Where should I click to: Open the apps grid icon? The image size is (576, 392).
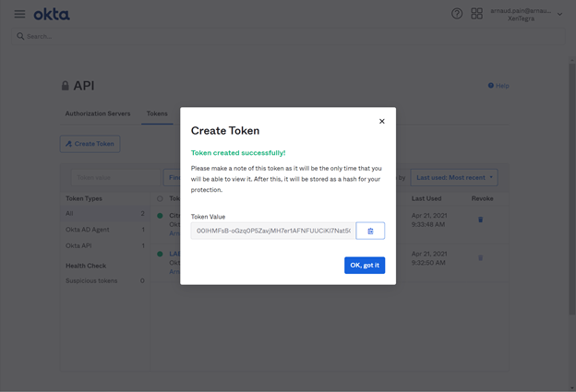[x=476, y=14]
